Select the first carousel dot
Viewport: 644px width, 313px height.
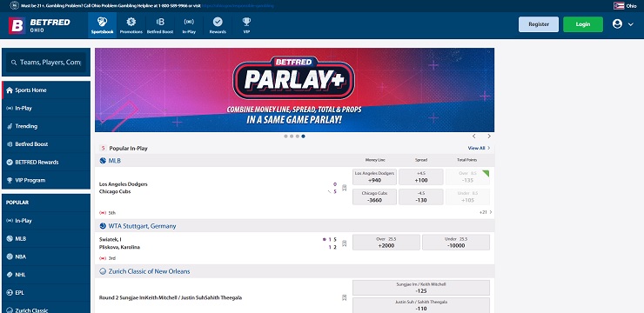[285, 137]
